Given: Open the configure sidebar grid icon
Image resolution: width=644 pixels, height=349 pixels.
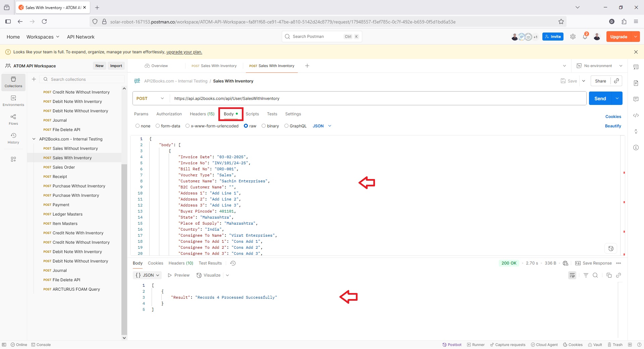Looking at the screenshot, I should tap(13, 159).
